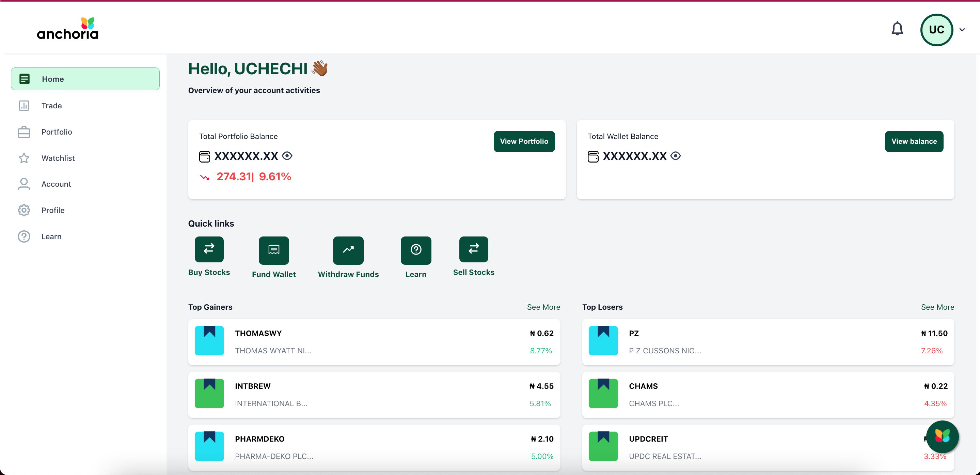The height and width of the screenshot is (475, 980).
Task: Click the PZ stock thumbnail in Top Losers
Action: click(603, 341)
